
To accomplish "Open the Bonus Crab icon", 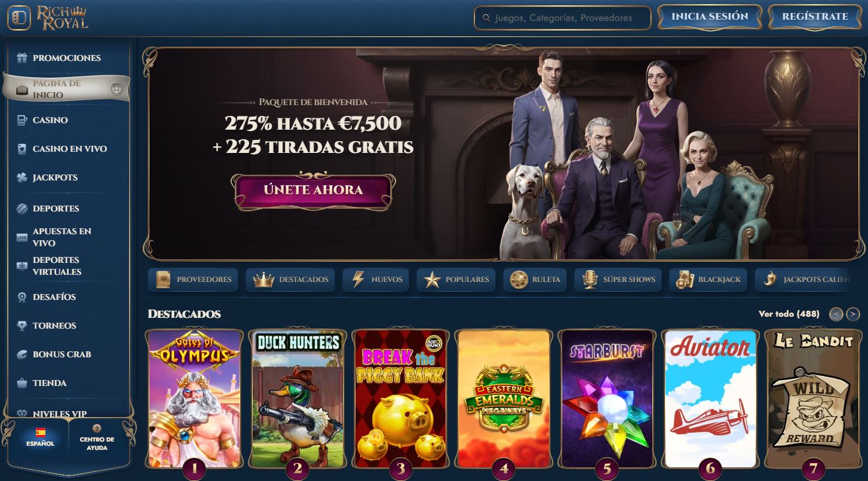I will [x=22, y=354].
